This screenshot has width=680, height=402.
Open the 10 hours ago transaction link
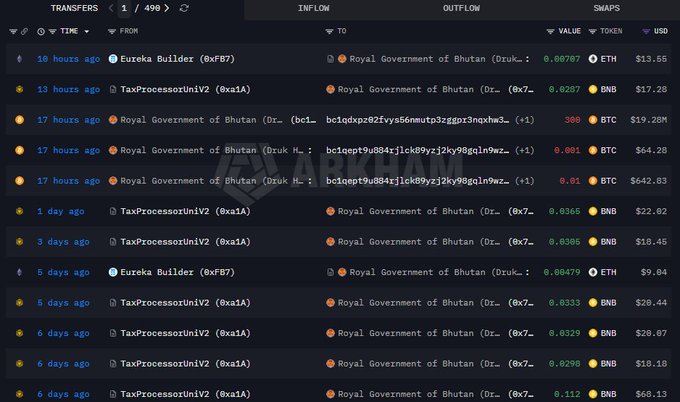[x=69, y=59]
